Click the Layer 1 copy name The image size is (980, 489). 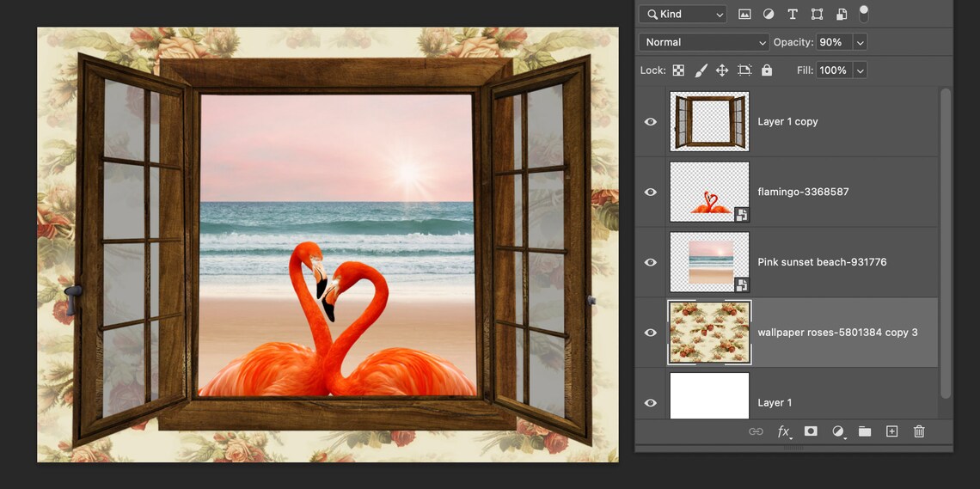pos(787,121)
